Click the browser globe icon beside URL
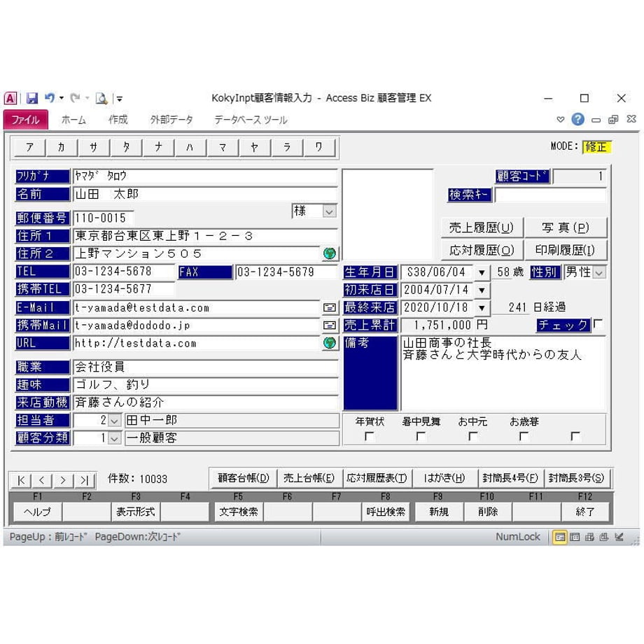Screen dimensions: 644x644 point(330,342)
